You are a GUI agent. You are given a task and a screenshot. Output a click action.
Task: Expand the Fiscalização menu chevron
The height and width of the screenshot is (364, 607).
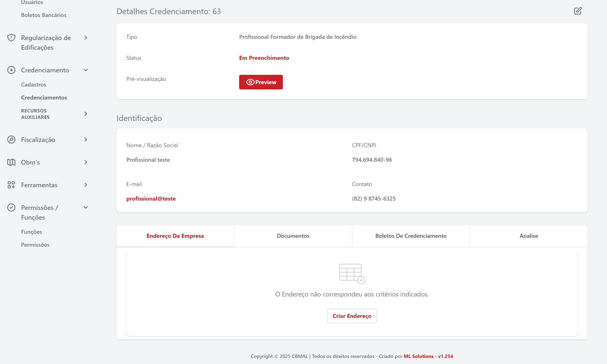pos(86,140)
